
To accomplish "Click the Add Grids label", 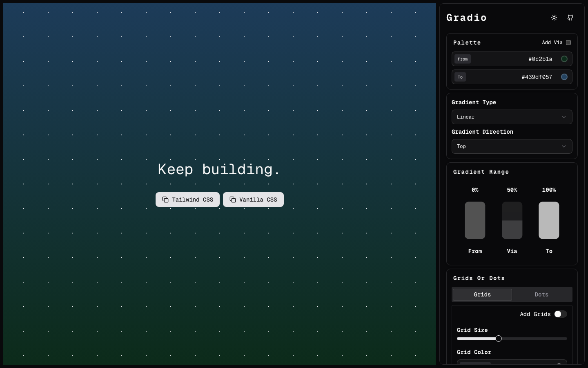I will click(535, 314).
